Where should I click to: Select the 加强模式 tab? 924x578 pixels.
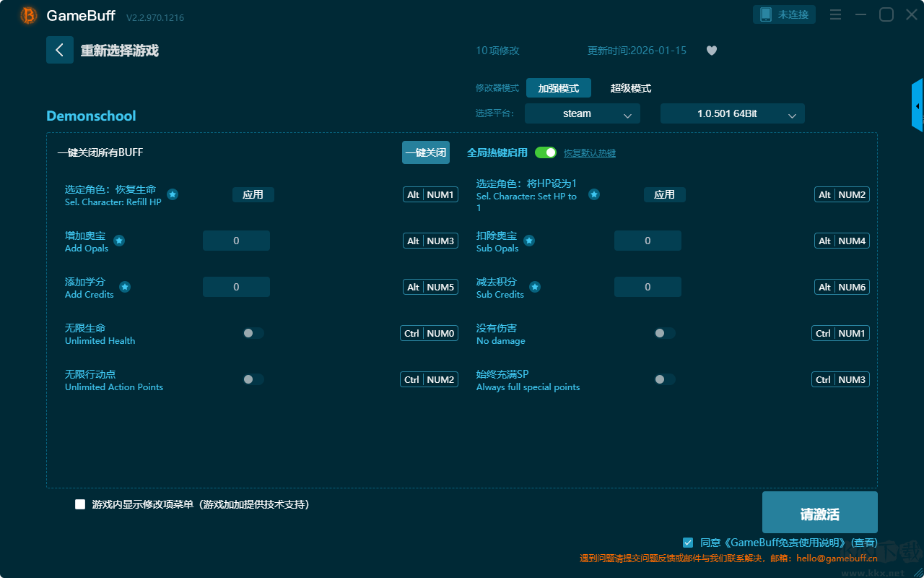(558, 88)
